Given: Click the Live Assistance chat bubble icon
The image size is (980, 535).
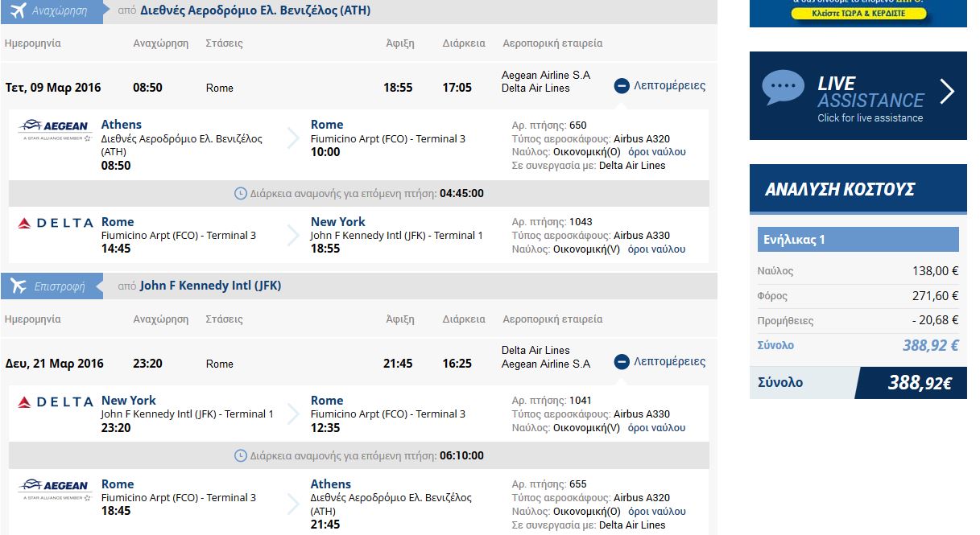Looking at the screenshot, I should click(783, 88).
